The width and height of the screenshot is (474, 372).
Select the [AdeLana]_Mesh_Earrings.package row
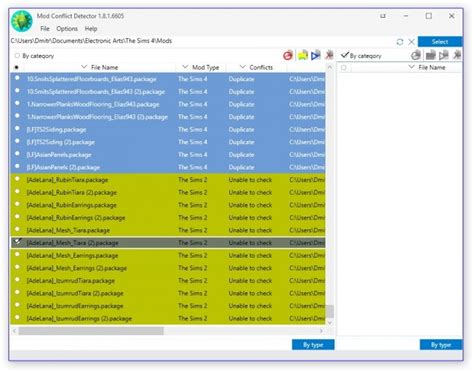[168, 256]
